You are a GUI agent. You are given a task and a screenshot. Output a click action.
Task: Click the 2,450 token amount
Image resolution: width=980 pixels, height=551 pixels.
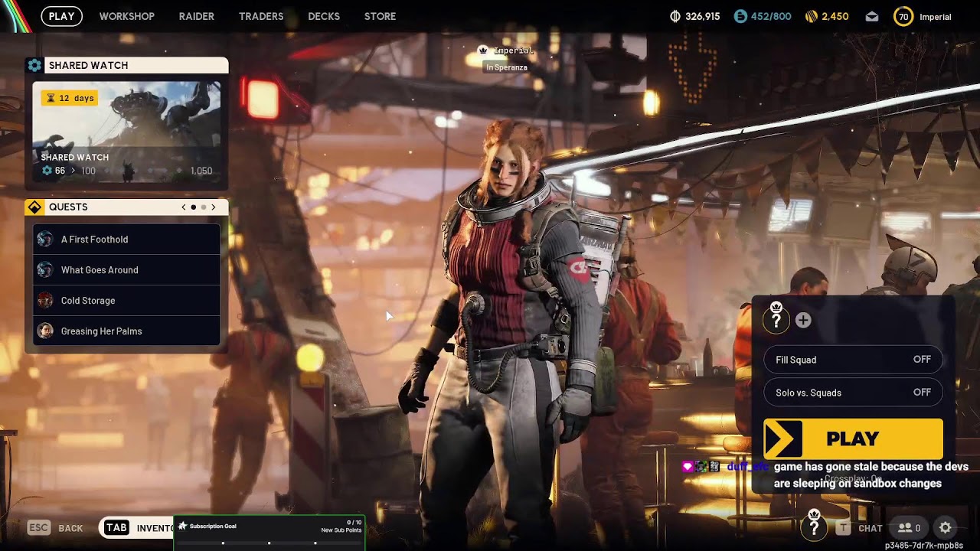click(835, 17)
